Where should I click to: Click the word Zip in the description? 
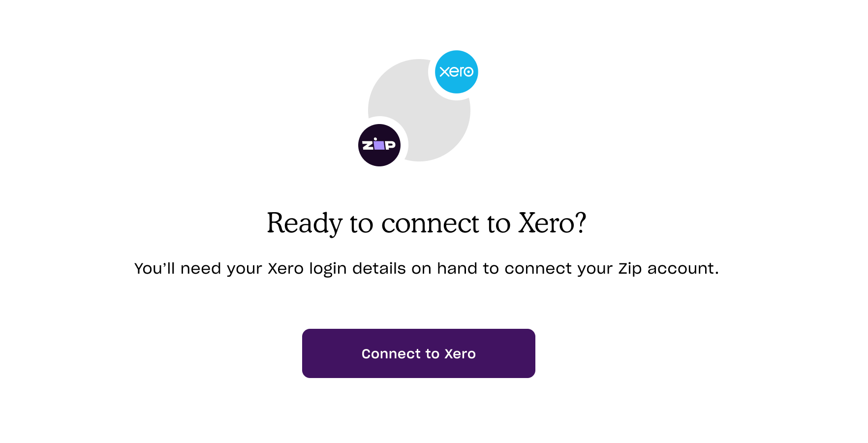tap(630, 269)
